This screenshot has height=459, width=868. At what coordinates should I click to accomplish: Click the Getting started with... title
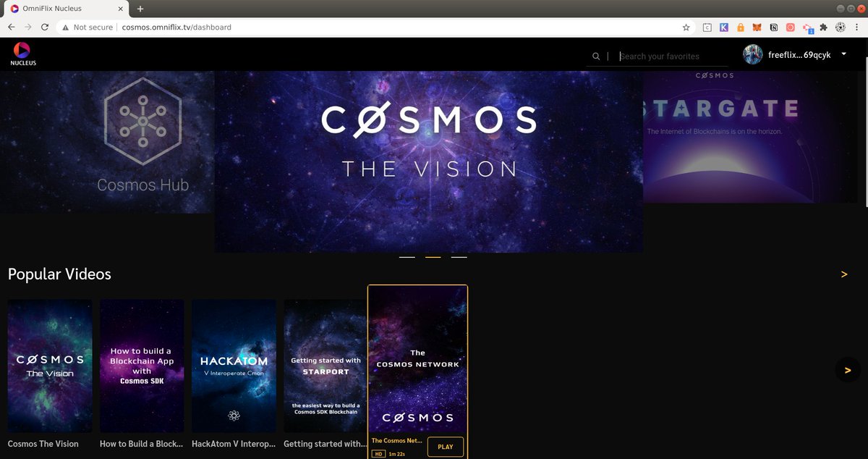[x=325, y=444]
